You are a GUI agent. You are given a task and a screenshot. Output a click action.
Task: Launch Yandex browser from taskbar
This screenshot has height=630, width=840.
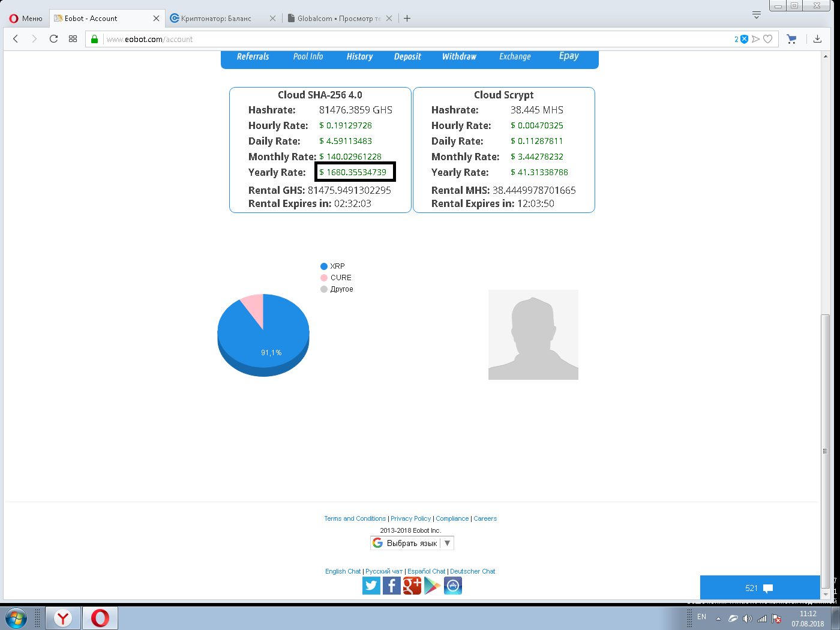click(63, 618)
